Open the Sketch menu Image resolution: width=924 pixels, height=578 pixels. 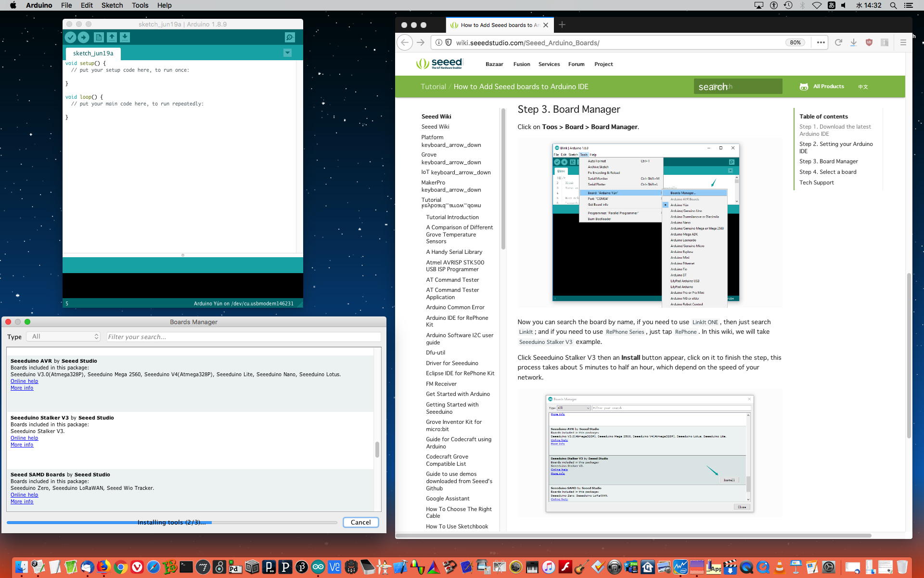point(112,5)
